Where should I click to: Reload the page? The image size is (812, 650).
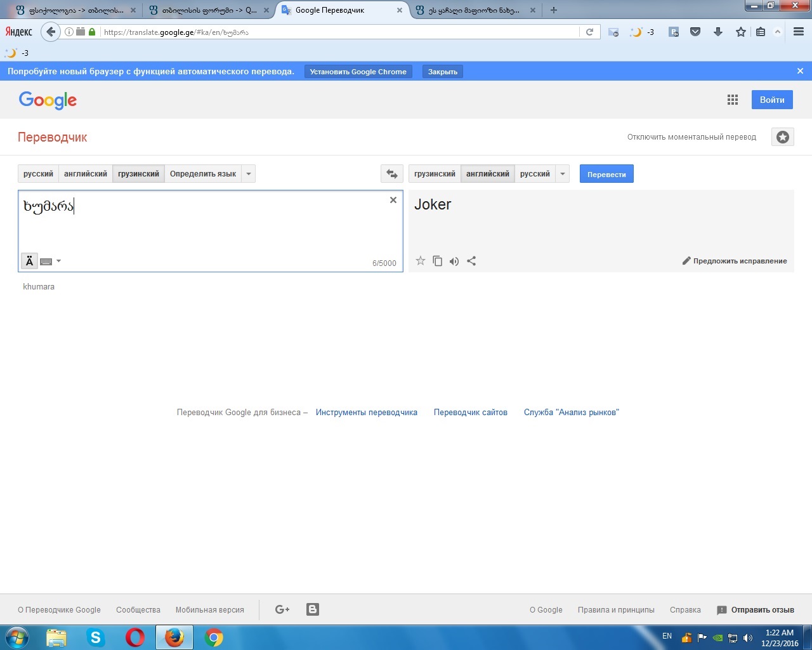[x=589, y=32]
